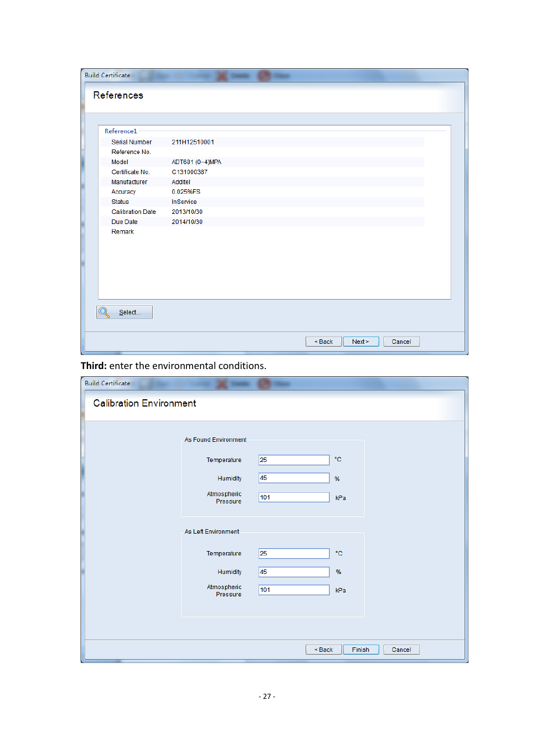534x756 pixels.
Task: Click the Select... button with magnifier icon
Action: pyautogui.click(x=124, y=312)
